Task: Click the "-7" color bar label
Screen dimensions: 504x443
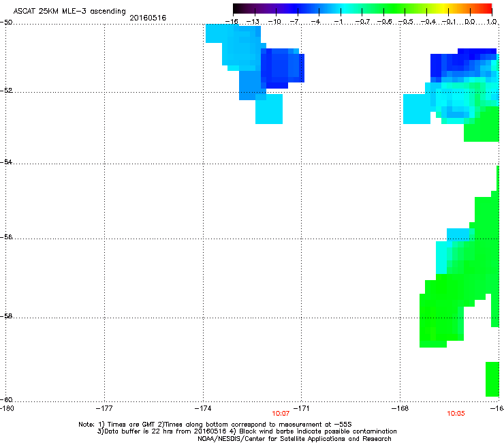Action: pos(294,22)
